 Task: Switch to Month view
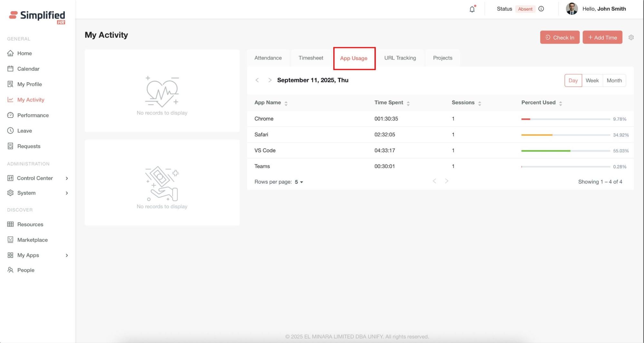(614, 80)
